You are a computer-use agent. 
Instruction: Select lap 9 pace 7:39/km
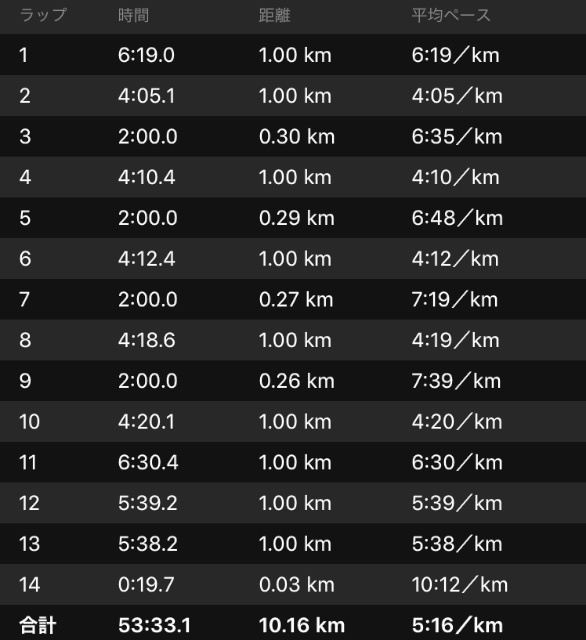456,381
